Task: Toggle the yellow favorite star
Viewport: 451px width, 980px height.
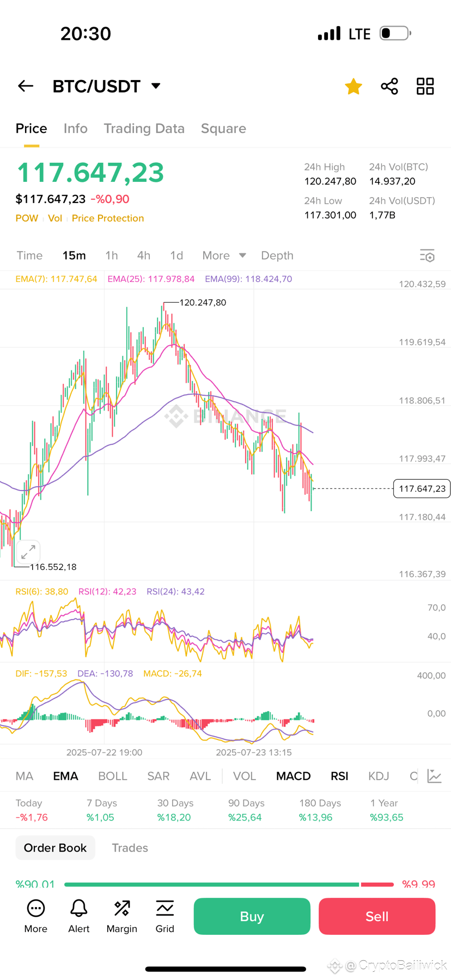Action: point(354,86)
